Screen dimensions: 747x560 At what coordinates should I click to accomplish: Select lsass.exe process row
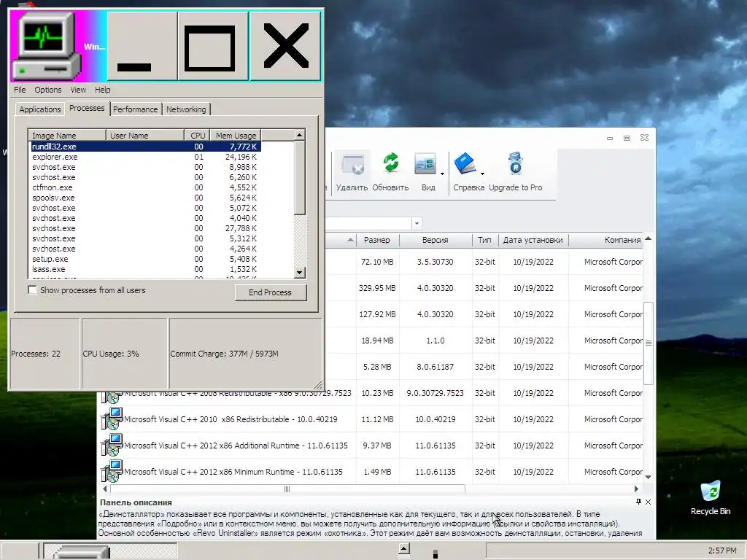pos(145,269)
